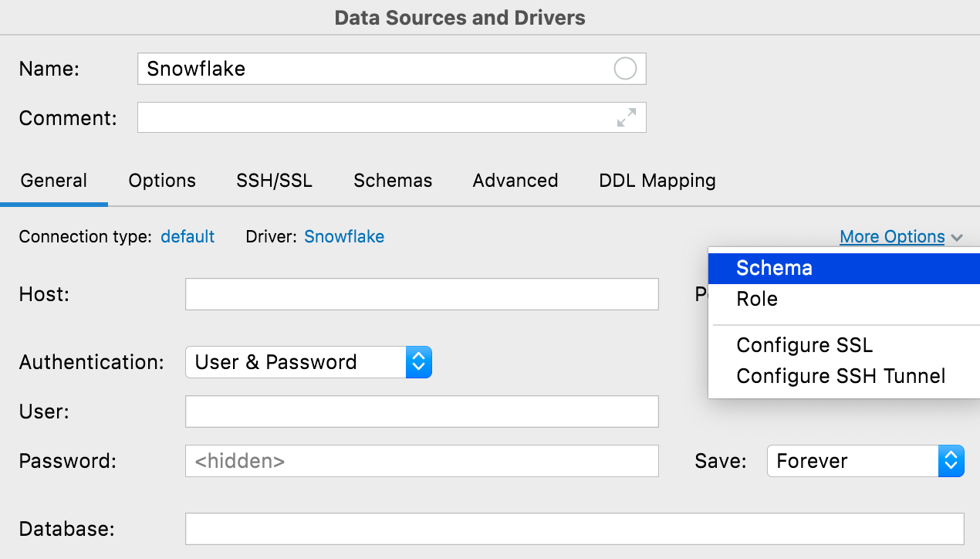Switch to the General tab

[x=53, y=181]
